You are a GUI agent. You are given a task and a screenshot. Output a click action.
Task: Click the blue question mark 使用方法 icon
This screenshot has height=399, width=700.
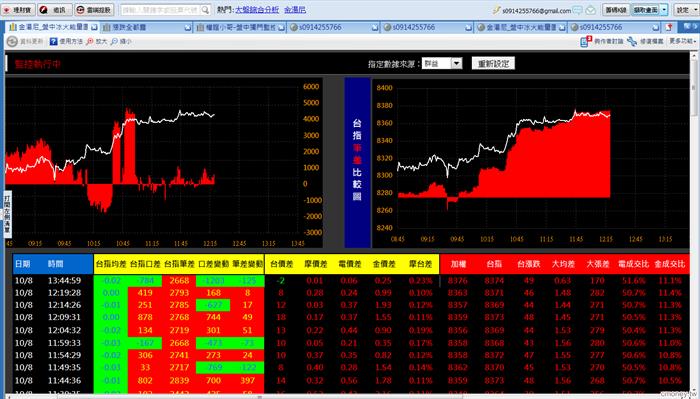(54, 41)
